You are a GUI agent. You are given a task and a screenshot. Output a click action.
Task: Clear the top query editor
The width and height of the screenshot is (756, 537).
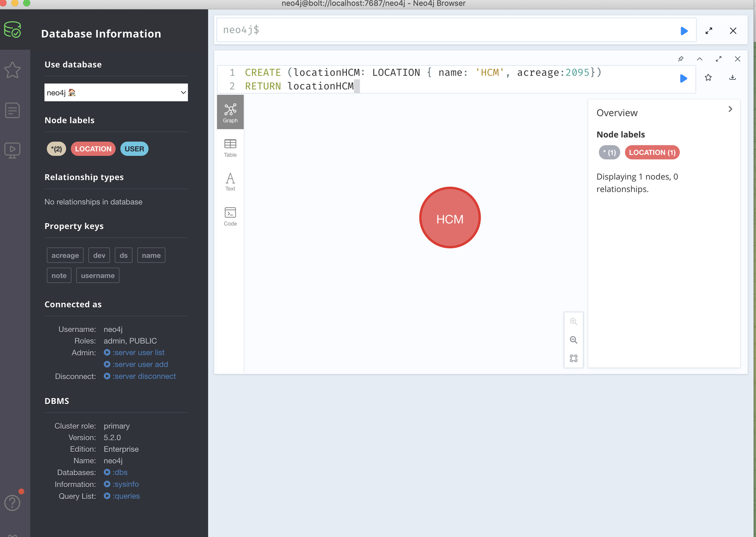733,31
